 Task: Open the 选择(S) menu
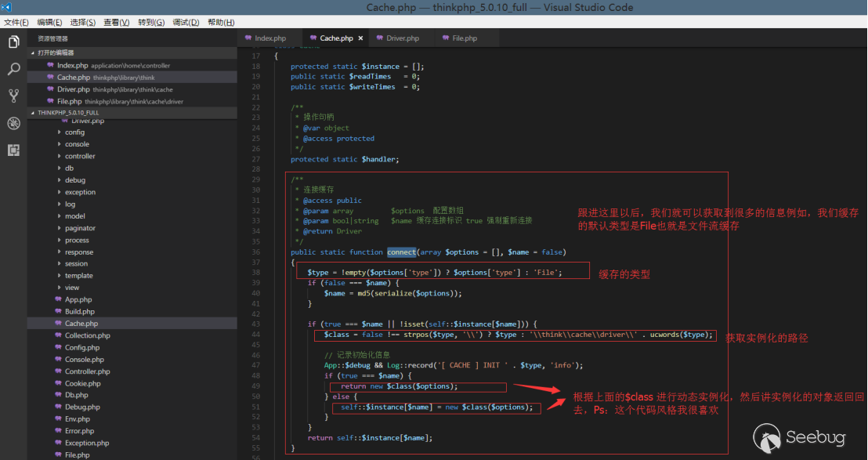tap(82, 22)
